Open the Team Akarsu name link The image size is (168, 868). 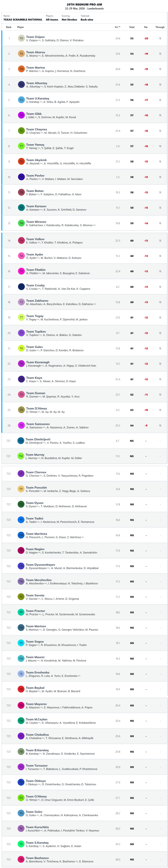(35, 52)
